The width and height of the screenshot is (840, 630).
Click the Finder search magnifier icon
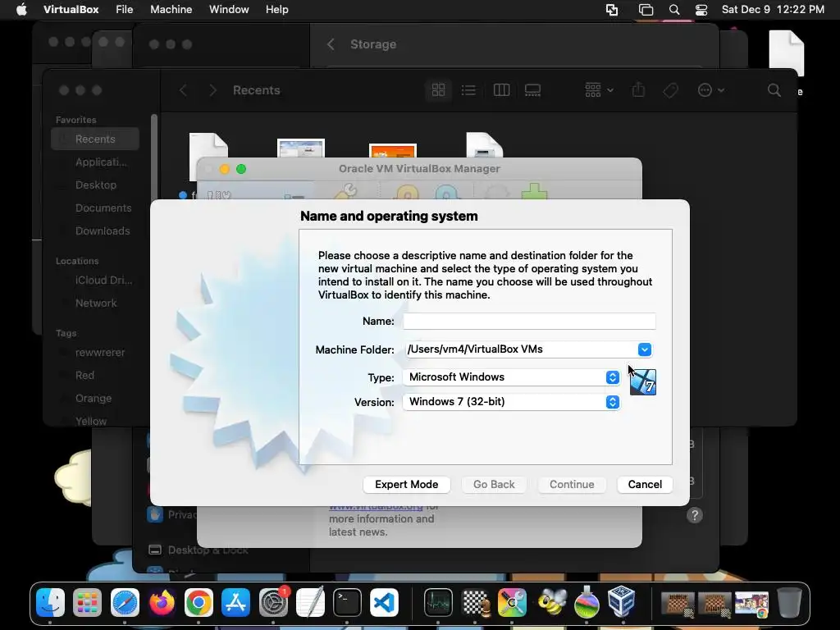click(774, 90)
